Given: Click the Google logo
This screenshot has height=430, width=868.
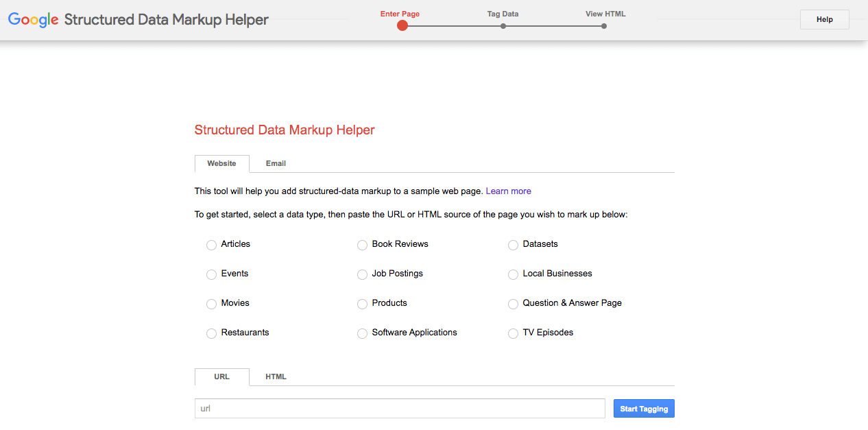Looking at the screenshot, I should (x=33, y=20).
